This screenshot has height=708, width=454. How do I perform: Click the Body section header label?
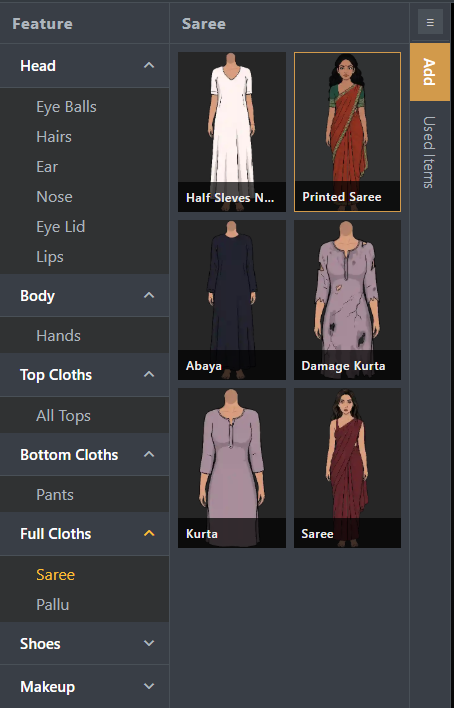37,296
